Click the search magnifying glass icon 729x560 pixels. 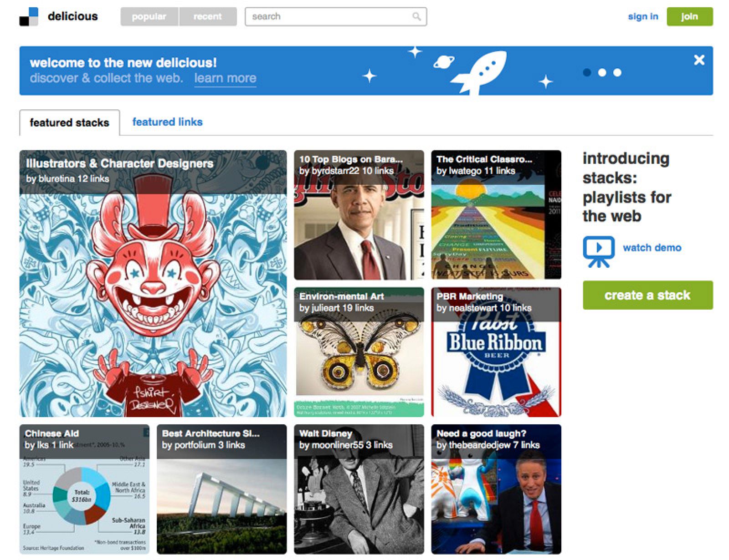point(416,17)
